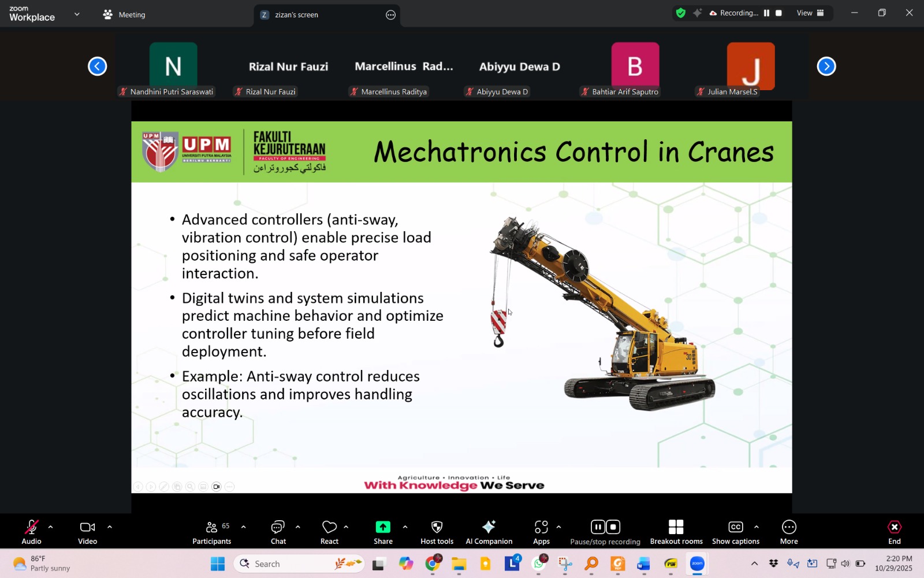Unmute the microphone Audio button
Viewport: 924px width, 578px height.
coord(31,532)
